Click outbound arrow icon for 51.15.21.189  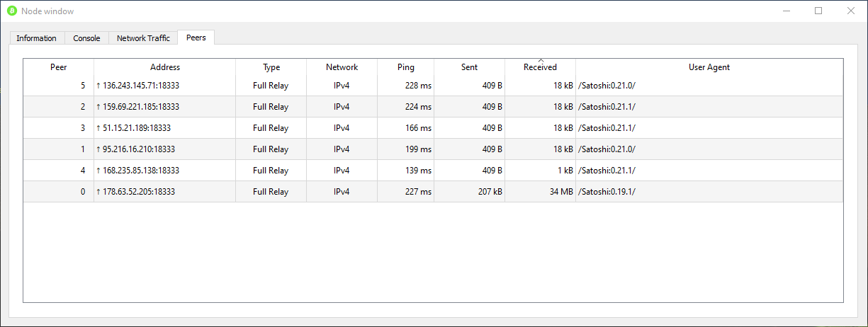[98, 128]
